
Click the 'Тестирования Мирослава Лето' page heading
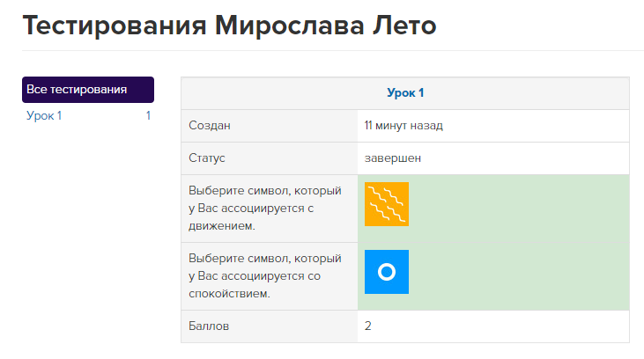click(229, 26)
